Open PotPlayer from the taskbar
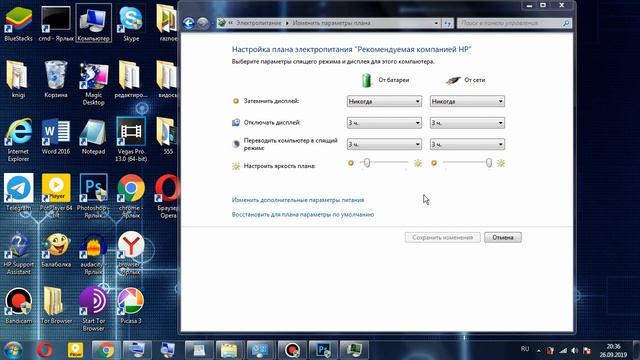Image resolution: width=640 pixels, height=360 pixels. coord(76,350)
